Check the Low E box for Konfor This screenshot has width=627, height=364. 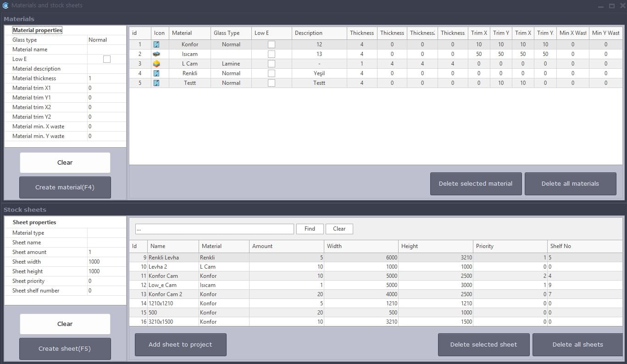[x=271, y=44]
